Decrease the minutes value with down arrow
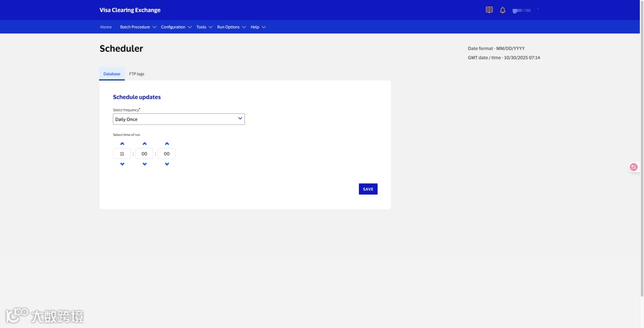The width and height of the screenshot is (644, 328). [x=144, y=164]
